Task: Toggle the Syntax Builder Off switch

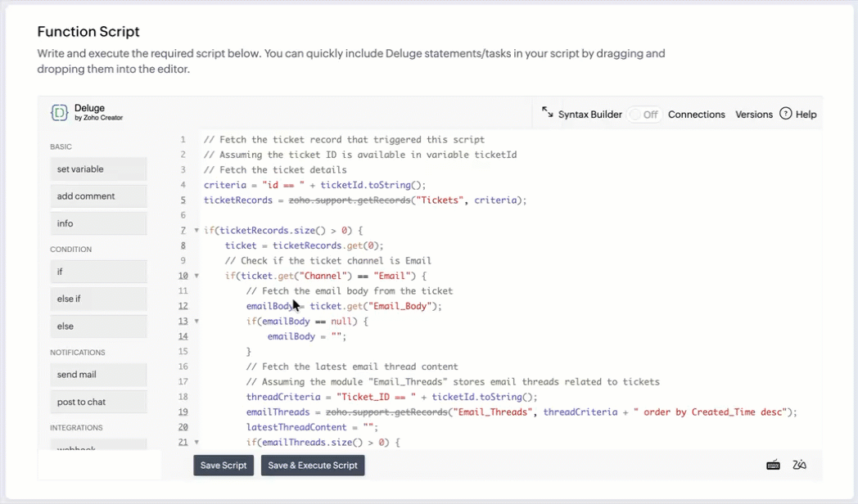Action: [644, 115]
